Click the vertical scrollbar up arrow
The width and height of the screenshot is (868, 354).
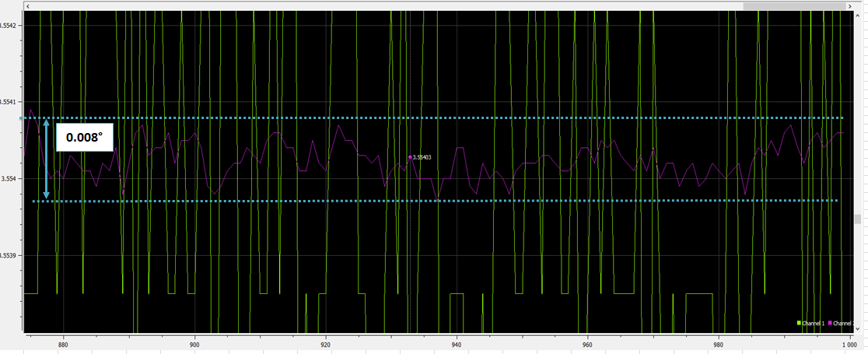coord(857,16)
